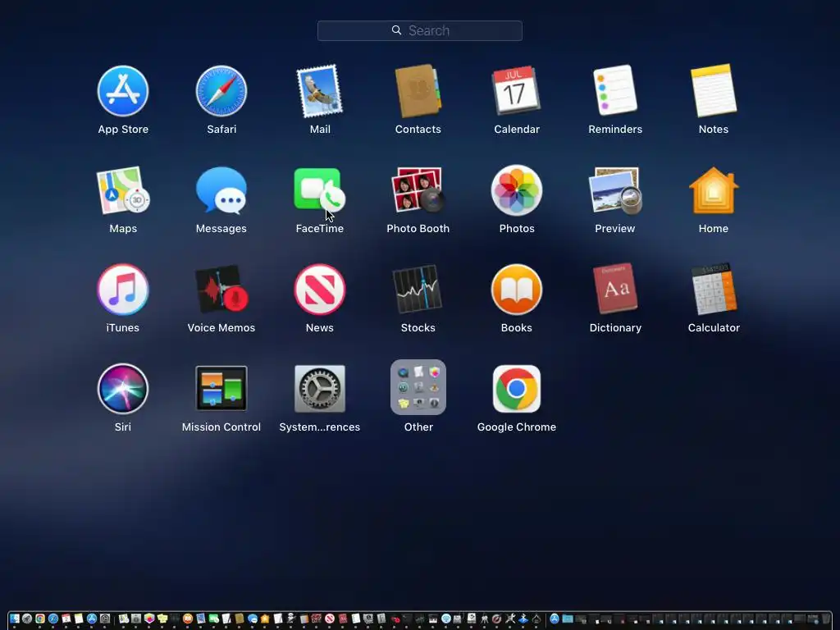The image size is (840, 630).
Task: Launch Safari from Launchpad
Action: (221, 91)
